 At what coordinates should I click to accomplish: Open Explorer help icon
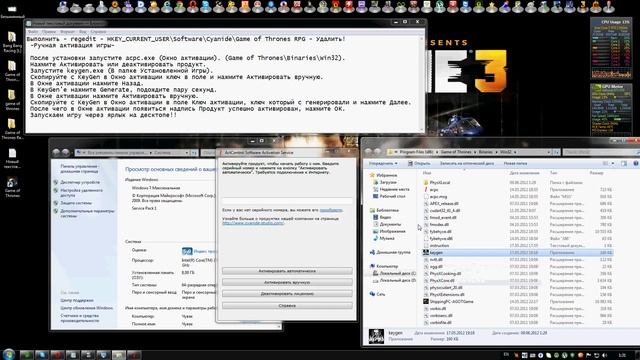click(x=636, y=163)
